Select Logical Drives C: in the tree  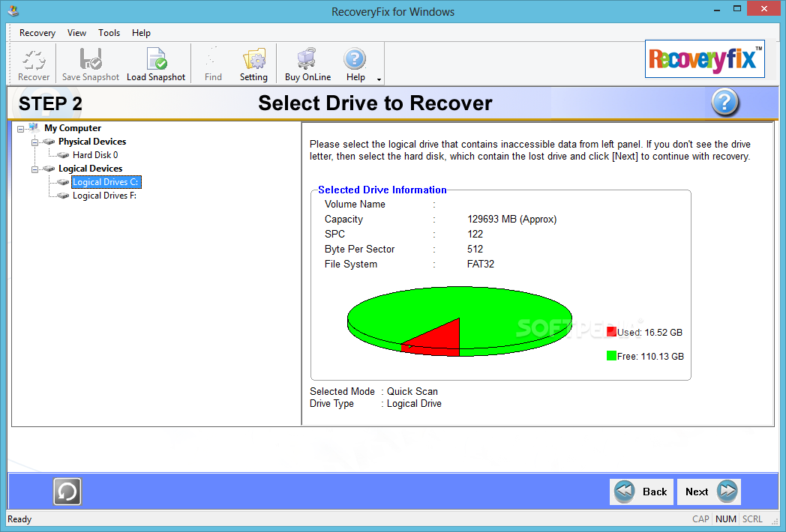106,182
